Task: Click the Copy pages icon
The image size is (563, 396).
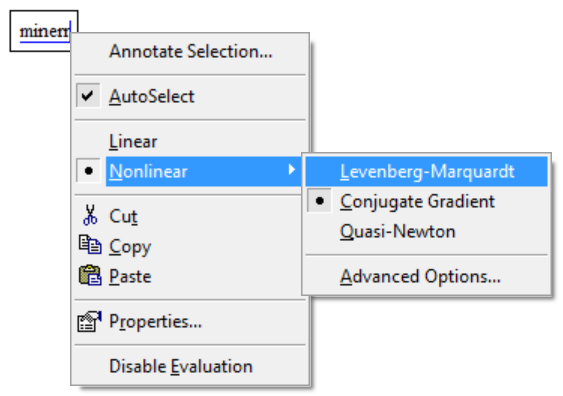Action: pos(90,245)
